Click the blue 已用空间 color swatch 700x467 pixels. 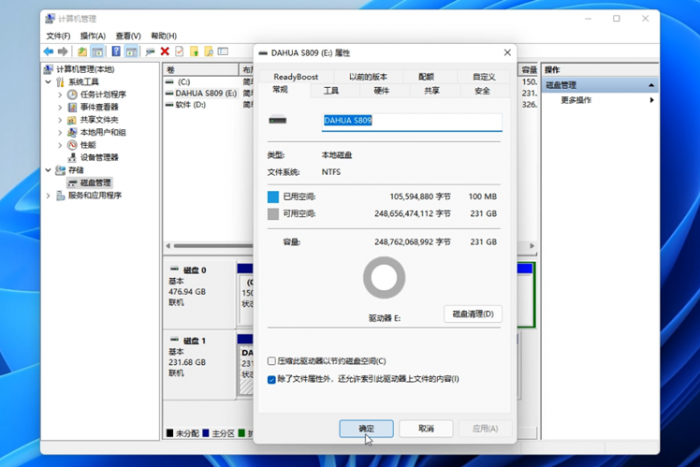pos(274,197)
